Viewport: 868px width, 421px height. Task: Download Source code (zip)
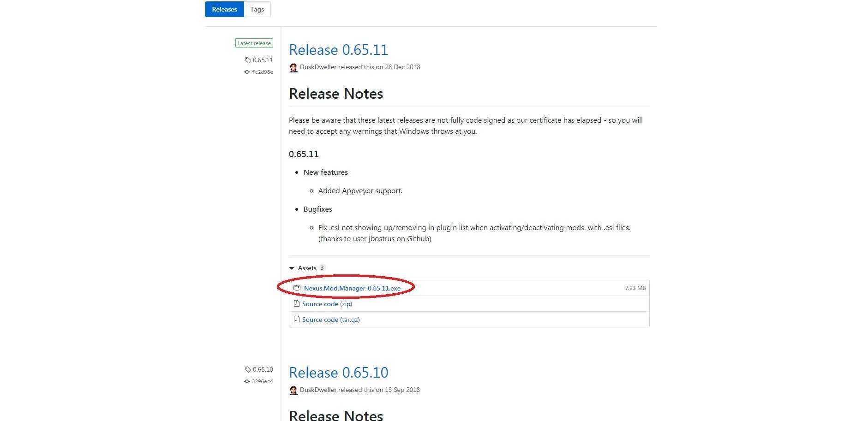click(x=327, y=304)
